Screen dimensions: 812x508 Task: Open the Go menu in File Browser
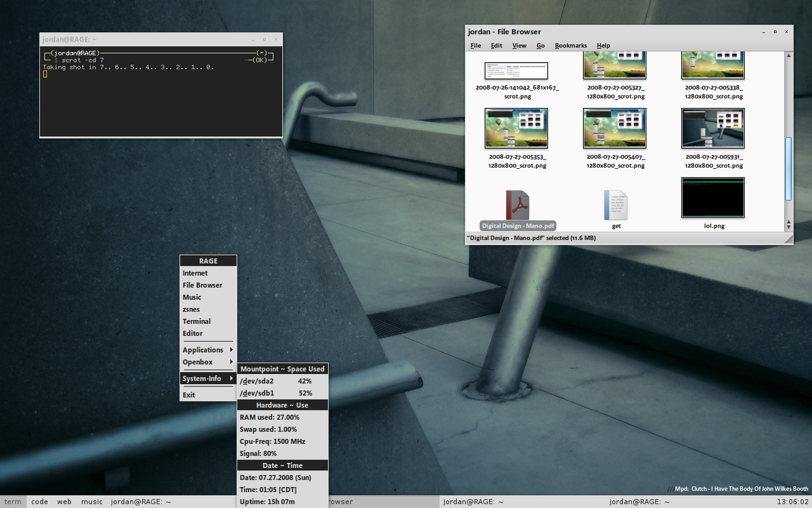pyautogui.click(x=541, y=46)
